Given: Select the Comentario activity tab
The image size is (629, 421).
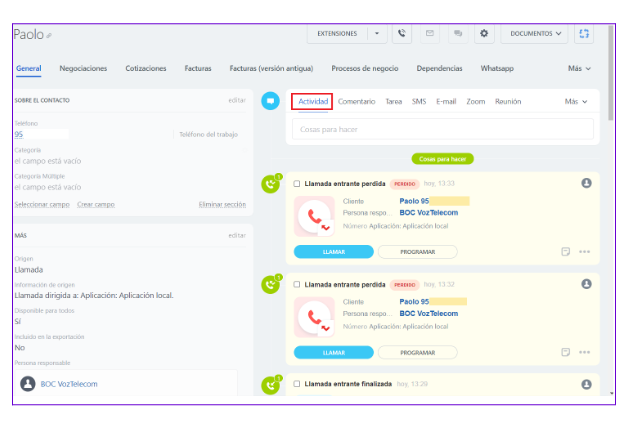Looking at the screenshot, I should 356,102.
